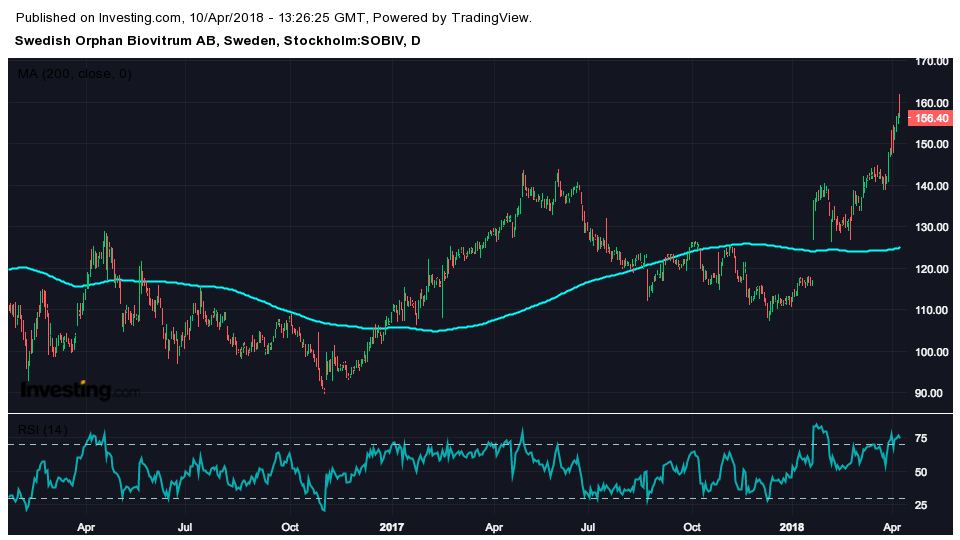Click the MA (200, close, 0) indicator label
The height and width of the screenshot is (540, 960).
[x=74, y=74]
